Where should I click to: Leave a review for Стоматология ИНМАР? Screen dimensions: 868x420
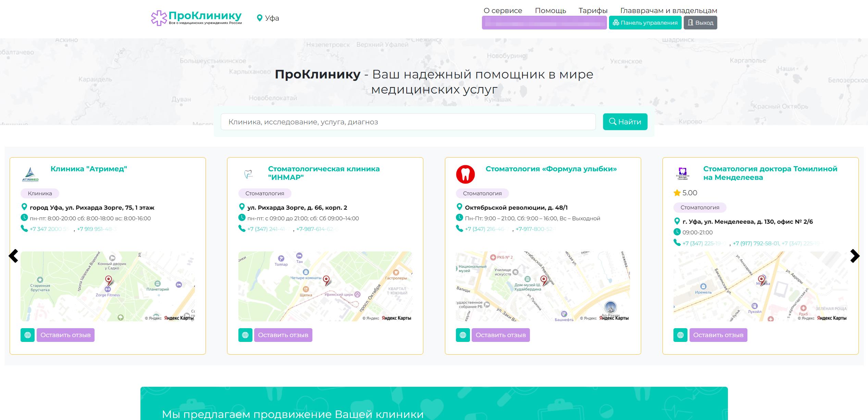(x=283, y=335)
